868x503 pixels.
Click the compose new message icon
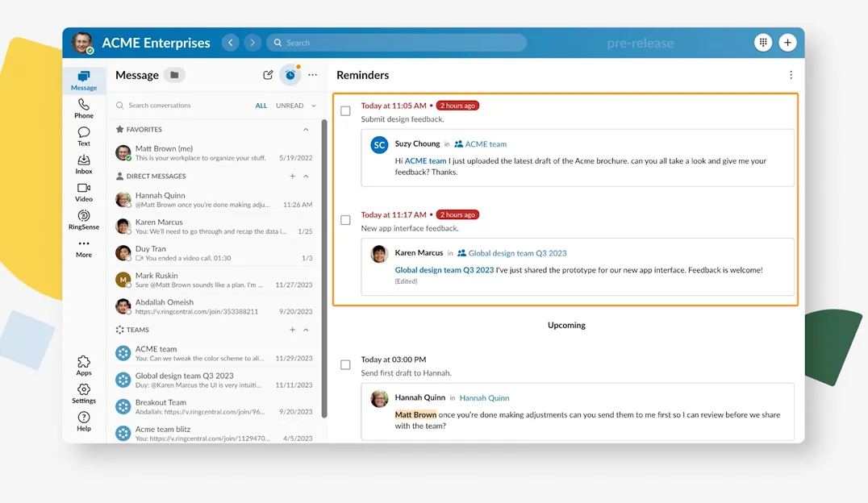click(268, 75)
